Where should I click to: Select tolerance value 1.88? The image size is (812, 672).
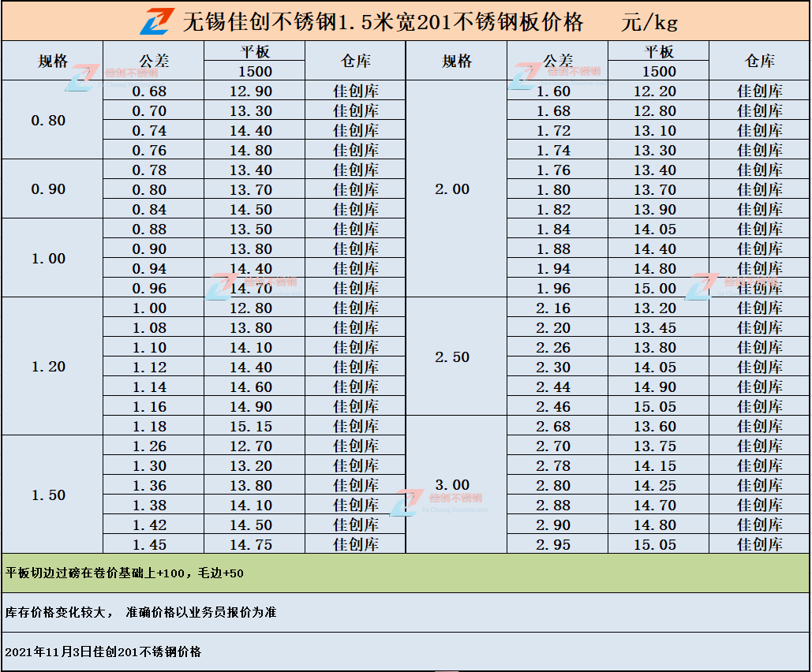553,249
